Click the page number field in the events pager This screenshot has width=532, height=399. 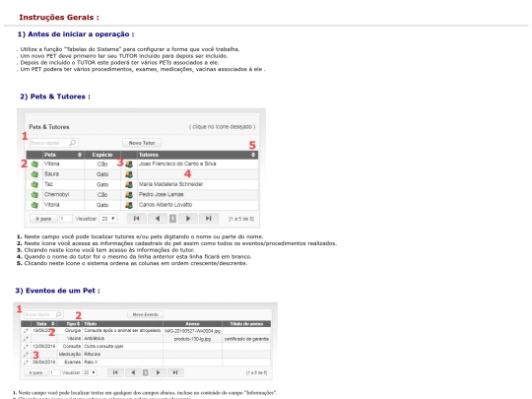(x=54, y=372)
